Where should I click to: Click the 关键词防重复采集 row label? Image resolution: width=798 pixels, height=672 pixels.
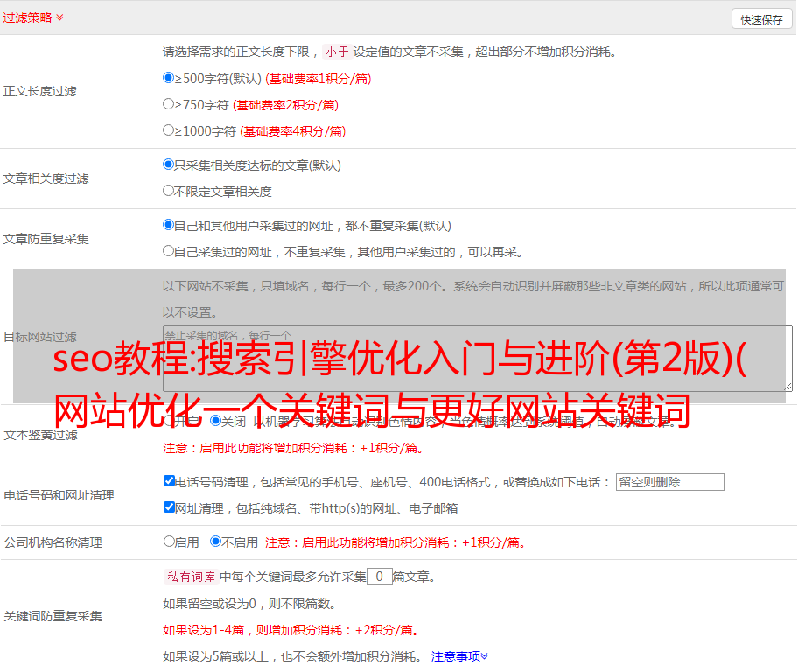(52, 616)
